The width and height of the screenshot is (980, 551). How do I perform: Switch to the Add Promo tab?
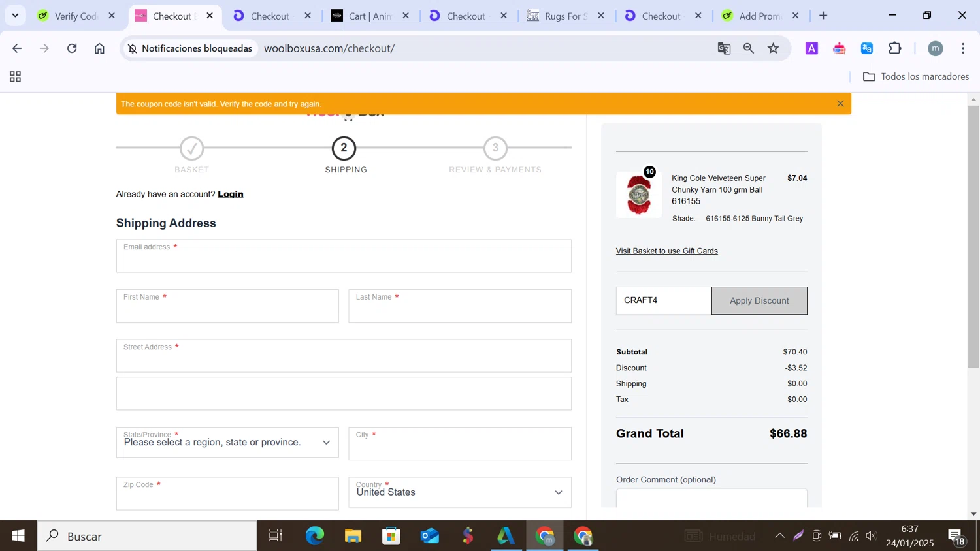pos(760,16)
